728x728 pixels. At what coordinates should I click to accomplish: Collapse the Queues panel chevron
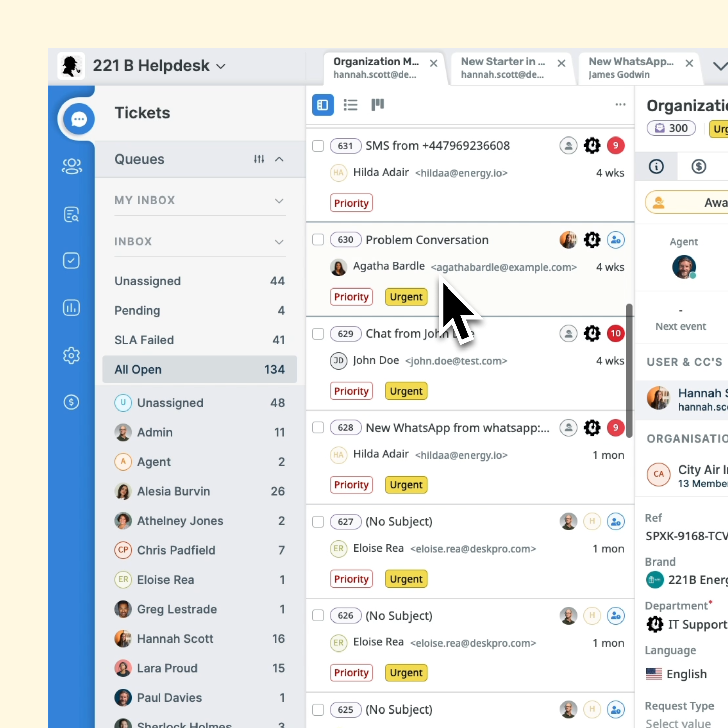pos(279,159)
